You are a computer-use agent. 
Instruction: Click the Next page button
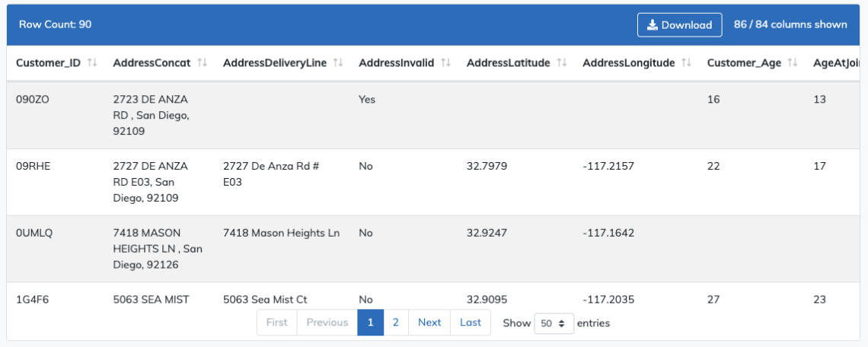point(429,323)
